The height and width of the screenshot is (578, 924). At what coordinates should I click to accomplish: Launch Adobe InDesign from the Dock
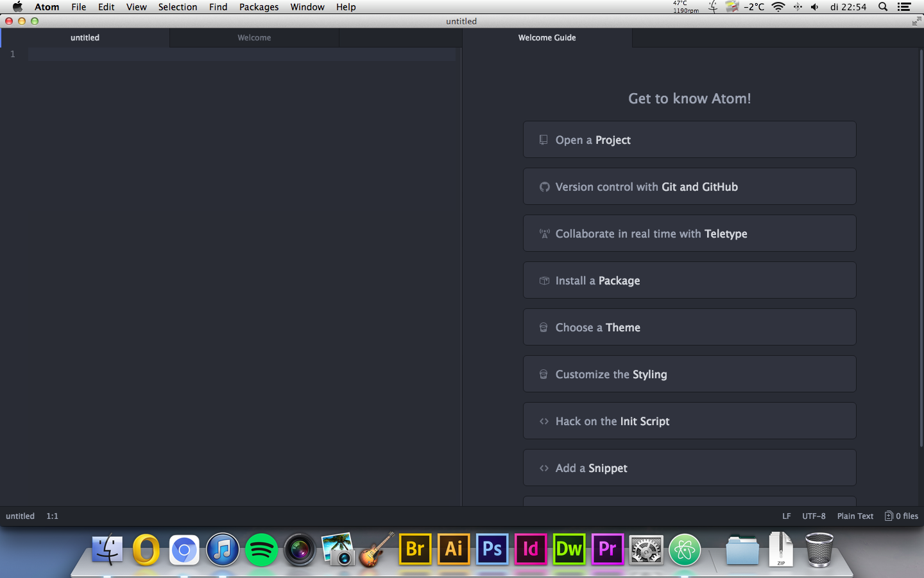531,549
